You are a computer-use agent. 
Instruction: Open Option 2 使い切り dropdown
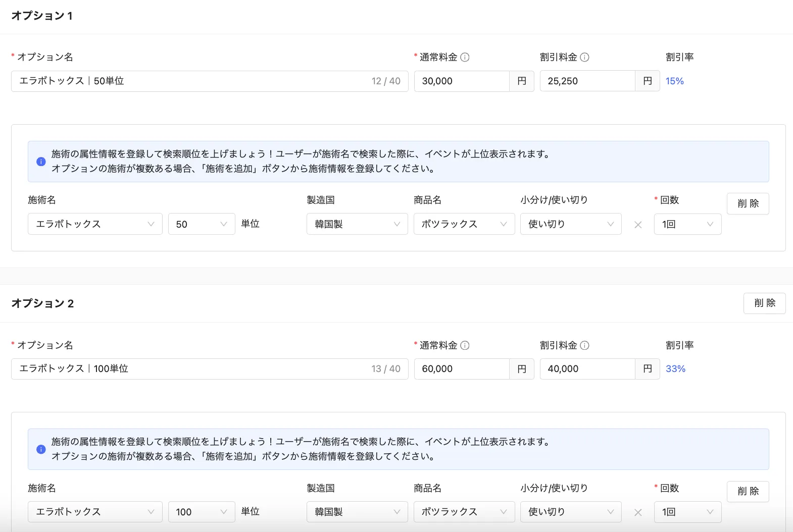[571, 512]
